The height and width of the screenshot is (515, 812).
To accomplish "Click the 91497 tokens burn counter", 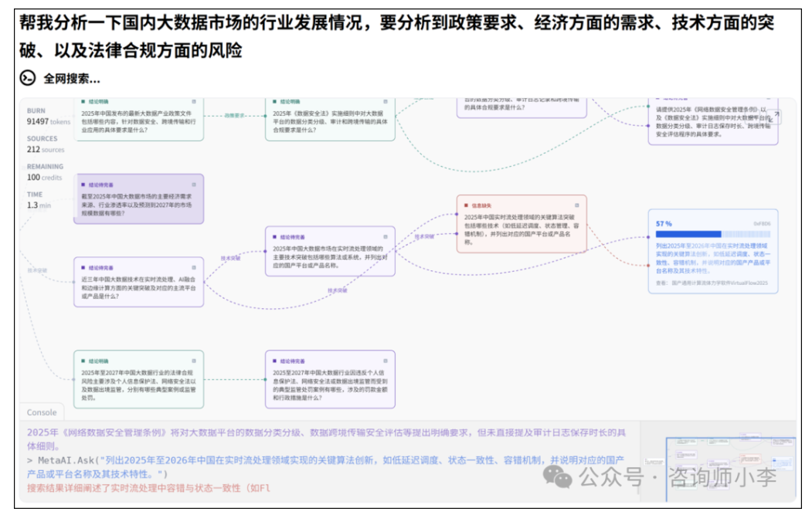I will (x=48, y=121).
